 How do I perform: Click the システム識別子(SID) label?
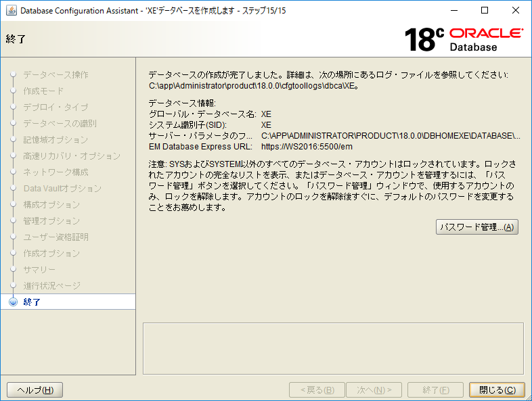[x=187, y=125]
